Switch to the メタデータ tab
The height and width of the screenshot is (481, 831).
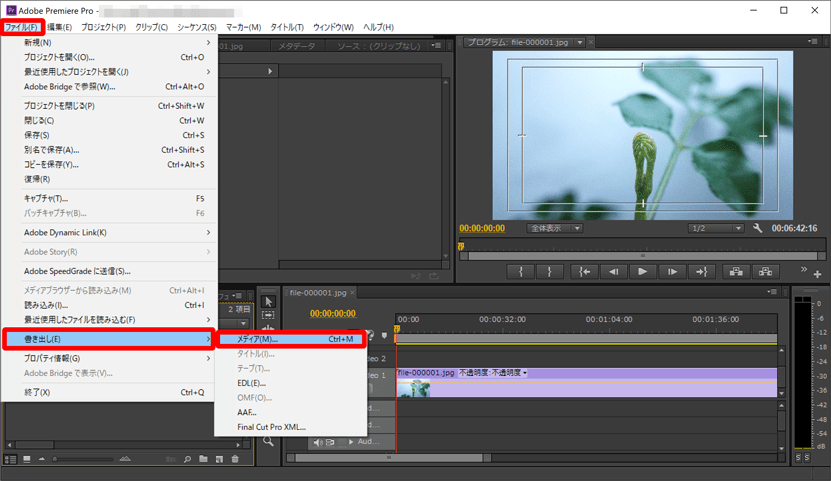point(297,46)
